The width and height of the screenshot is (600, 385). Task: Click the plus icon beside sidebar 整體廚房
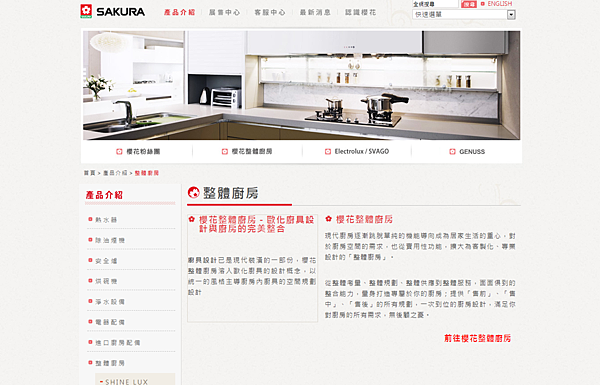click(x=90, y=362)
